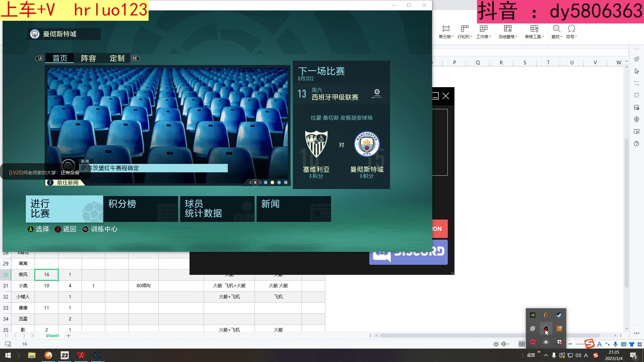644x362 pixels.
Task: Open the 工作表 dropdown in WPS ribbon
Action: (x=484, y=32)
